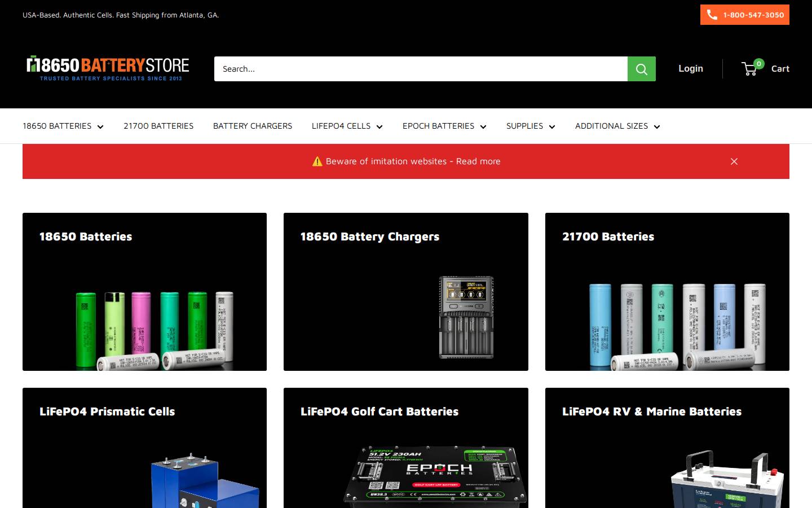Open the 21700 Batteries menu item
Image resolution: width=812 pixels, height=508 pixels.
pyautogui.click(x=158, y=126)
